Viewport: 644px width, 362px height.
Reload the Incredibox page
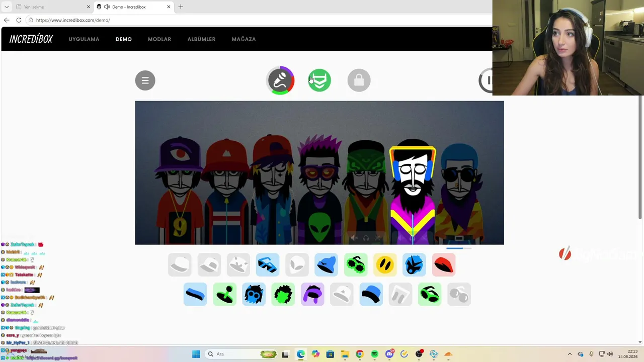tap(19, 20)
